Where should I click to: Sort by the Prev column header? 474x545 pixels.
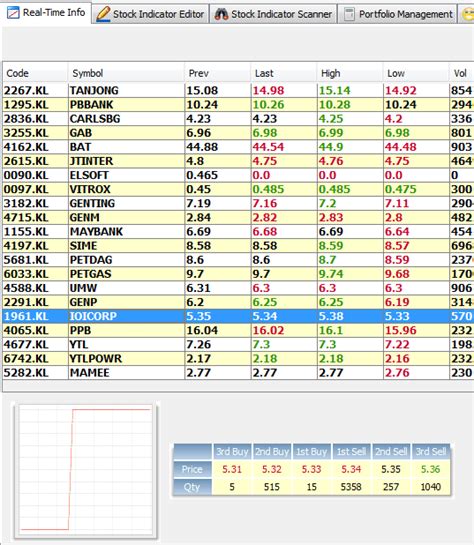coord(218,73)
